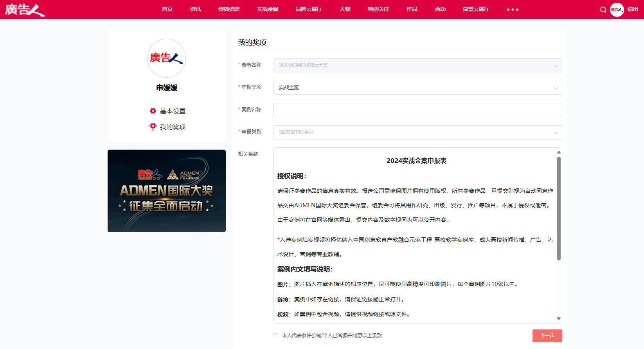Click the user avatar in top bar
644x349 pixels.
[617, 10]
